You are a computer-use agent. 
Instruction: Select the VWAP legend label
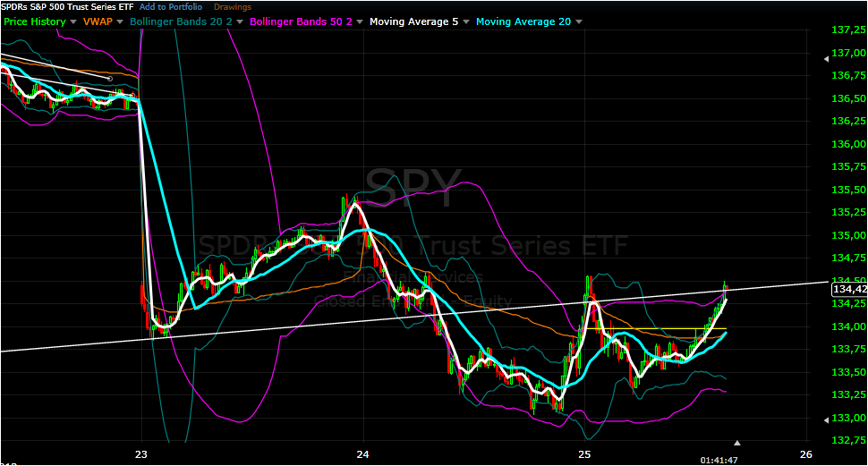click(98, 21)
